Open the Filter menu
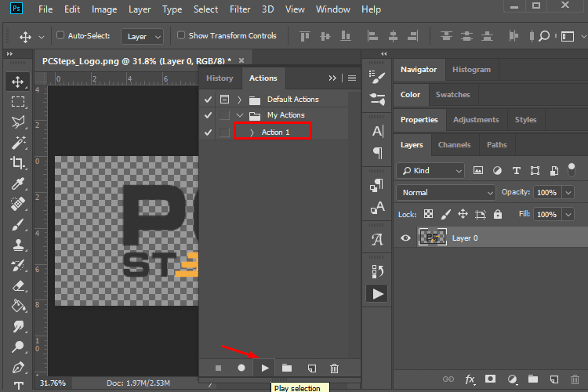Screen dimensions: 588x392 [x=240, y=9]
